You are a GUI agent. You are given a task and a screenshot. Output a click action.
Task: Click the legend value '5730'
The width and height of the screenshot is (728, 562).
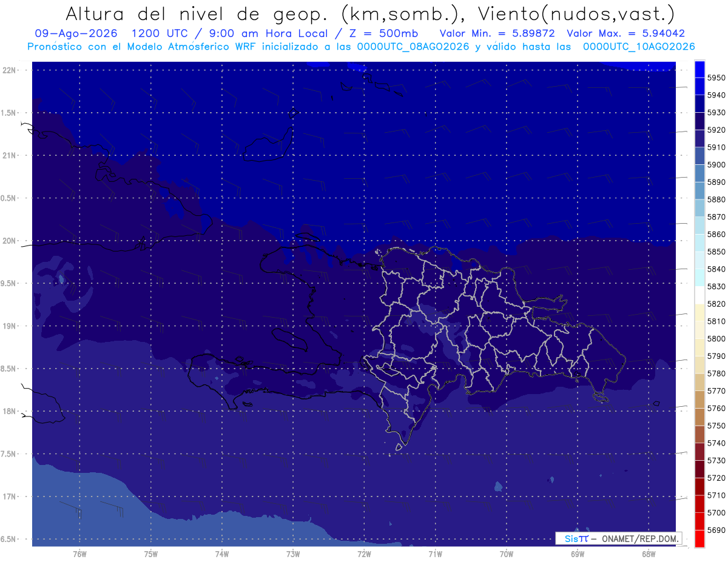tap(716, 460)
